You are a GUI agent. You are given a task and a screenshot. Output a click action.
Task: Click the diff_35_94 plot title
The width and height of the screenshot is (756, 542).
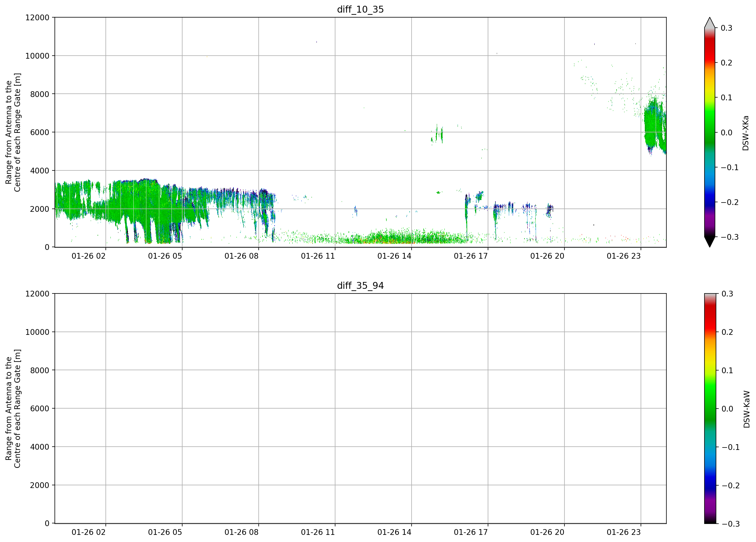tap(360, 286)
